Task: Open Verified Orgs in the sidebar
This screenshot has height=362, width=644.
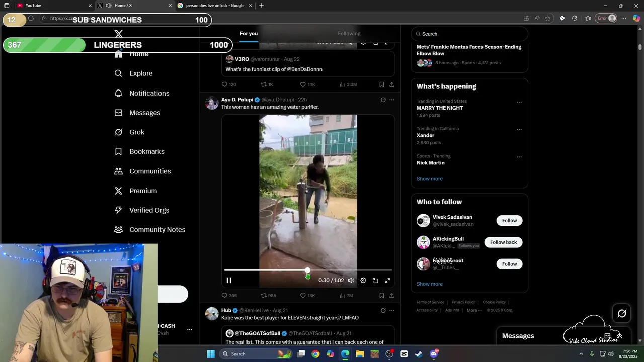Action: pyautogui.click(x=142, y=210)
